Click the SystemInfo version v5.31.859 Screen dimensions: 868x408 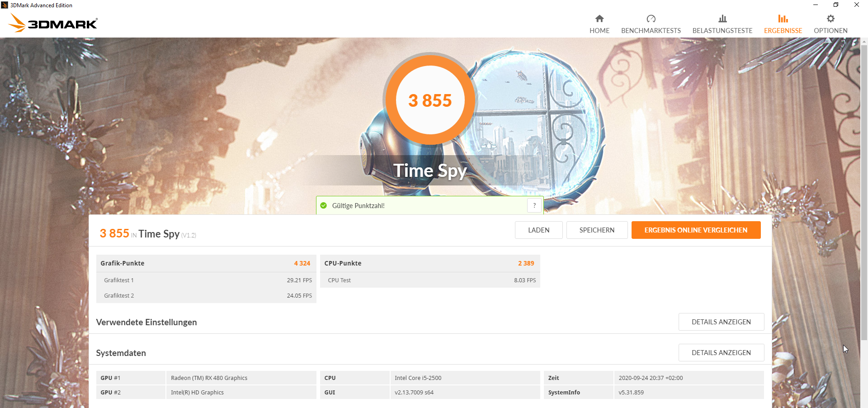(x=689, y=392)
